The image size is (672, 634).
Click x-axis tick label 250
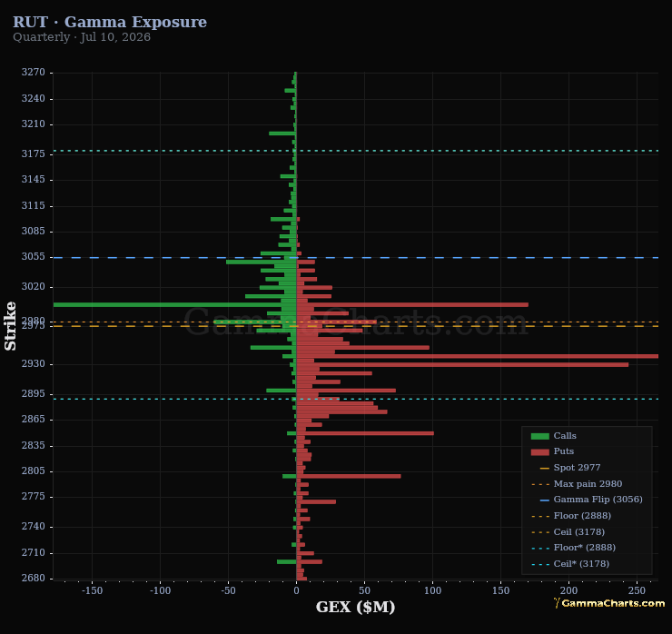[x=637, y=590]
